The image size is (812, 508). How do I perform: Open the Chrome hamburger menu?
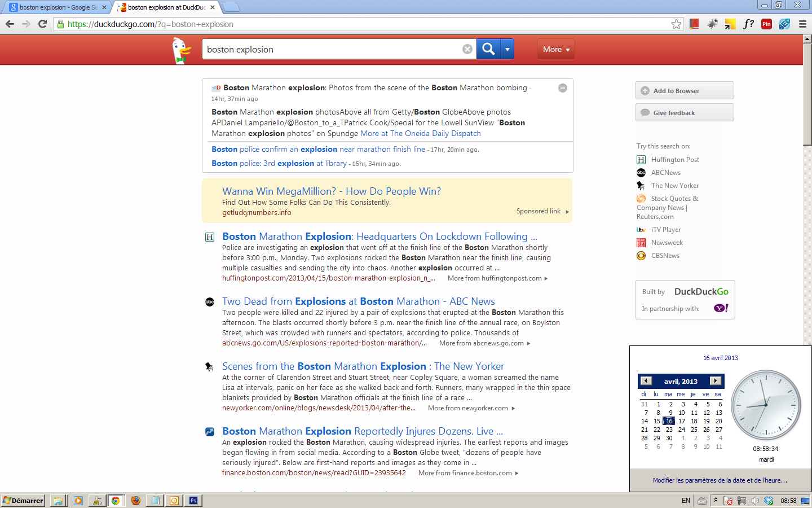point(802,24)
